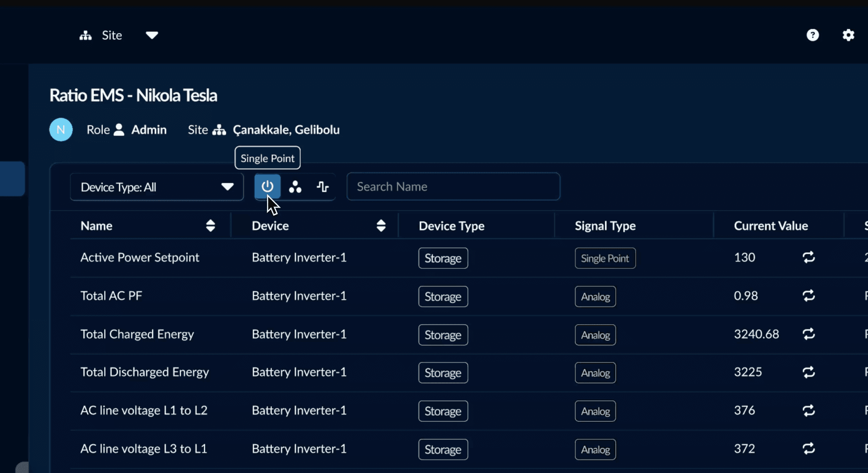The width and height of the screenshot is (868, 473).
Task: Select the Total Discharged Energy name
Action: pyautogui.click(x=145, y=372)
